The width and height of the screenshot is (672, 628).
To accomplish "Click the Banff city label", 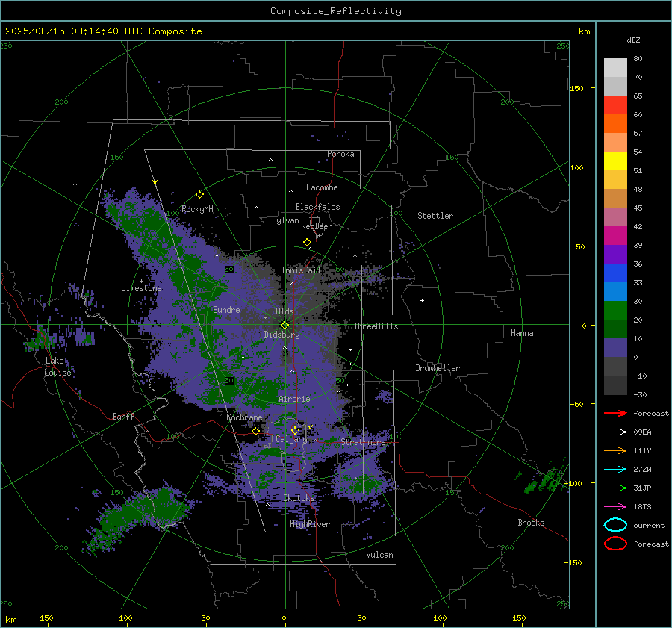I will click(x=123, y=416).
